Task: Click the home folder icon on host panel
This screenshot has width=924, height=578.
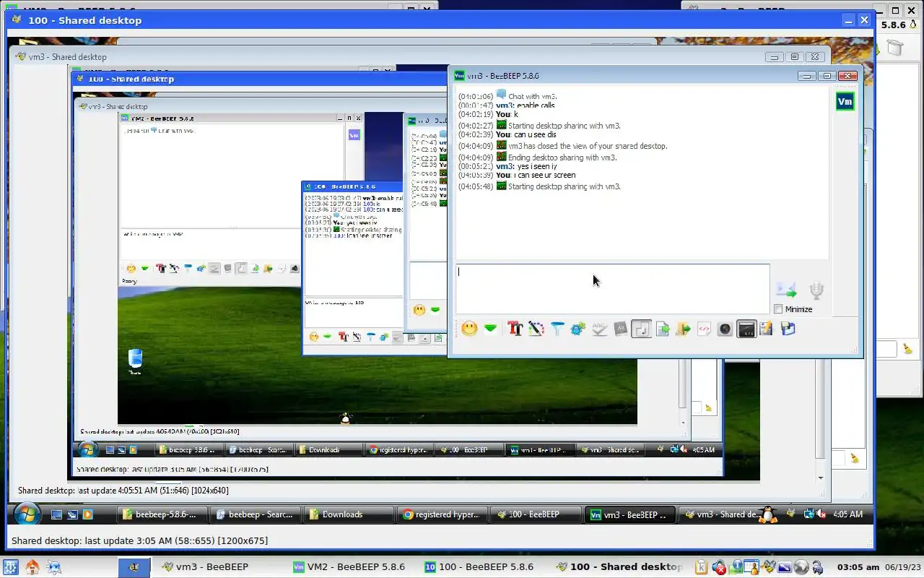Action: (x=32, y=567)
